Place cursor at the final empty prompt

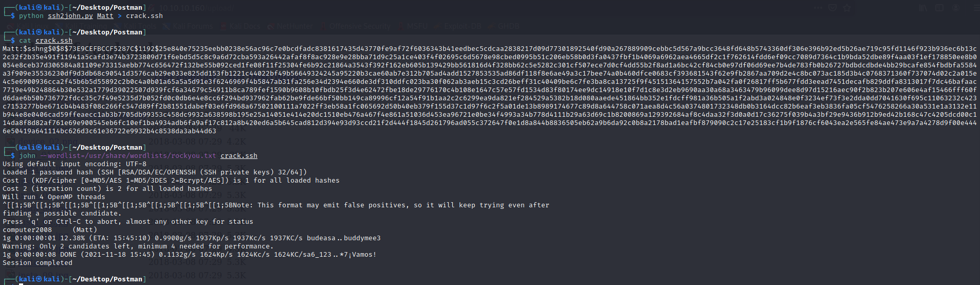click(x=22, y=283)
